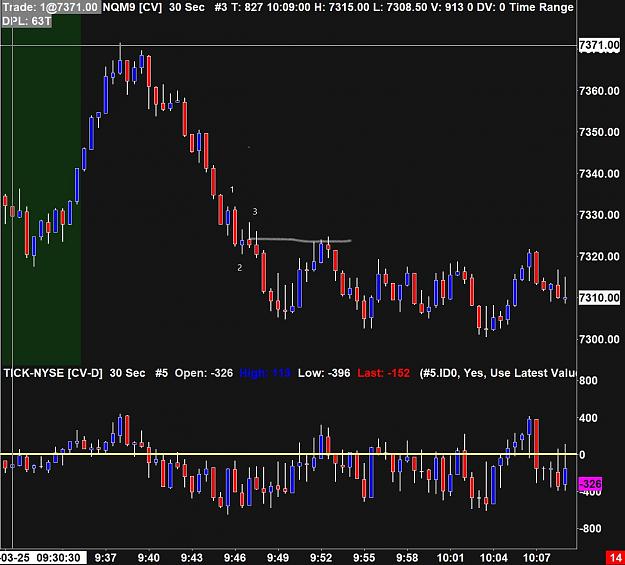Click the 9:46 time axis label
625x565 pixels.
point(235,557)
